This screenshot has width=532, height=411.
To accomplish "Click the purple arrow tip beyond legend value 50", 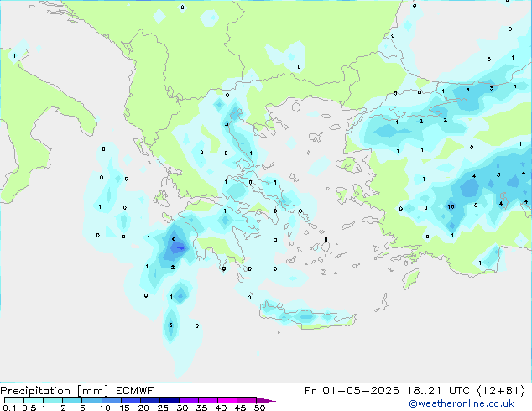I will point(266,400).
